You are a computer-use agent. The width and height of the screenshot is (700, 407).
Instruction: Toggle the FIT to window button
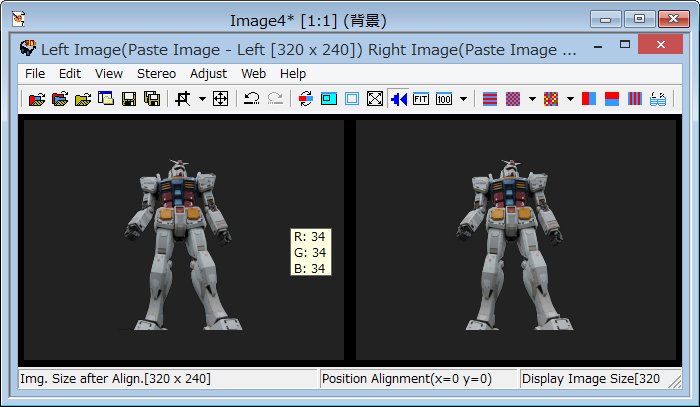click(x=421, y=99)
